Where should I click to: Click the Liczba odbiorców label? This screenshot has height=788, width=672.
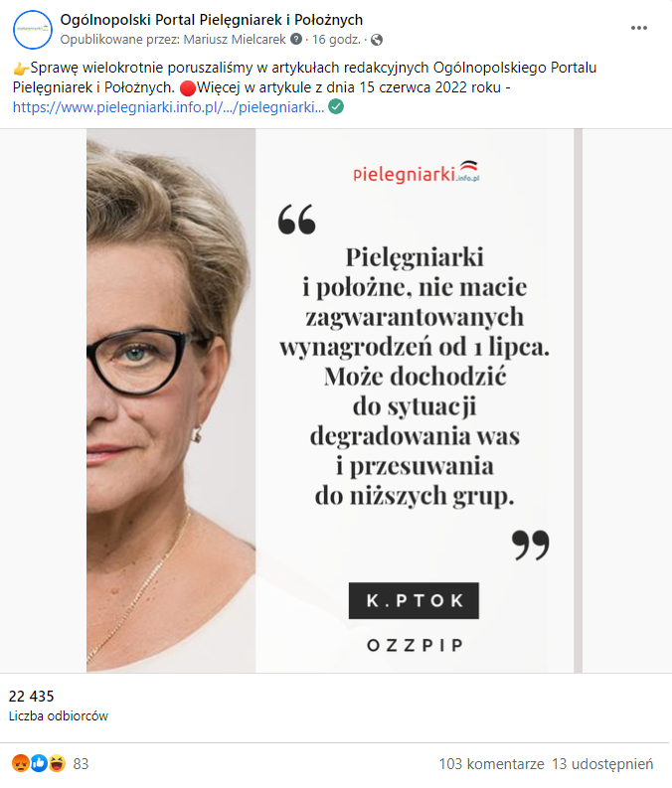pos(59,715)
